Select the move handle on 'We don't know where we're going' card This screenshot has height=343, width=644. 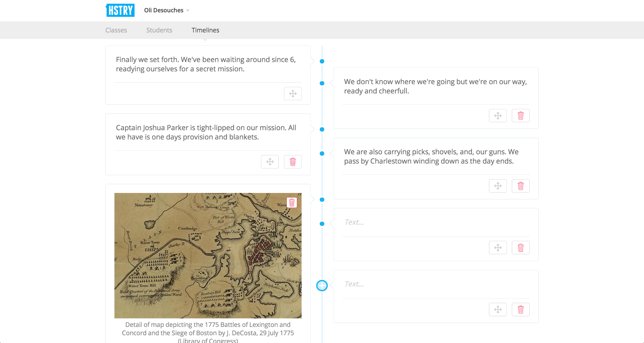(x=498, y=115)
